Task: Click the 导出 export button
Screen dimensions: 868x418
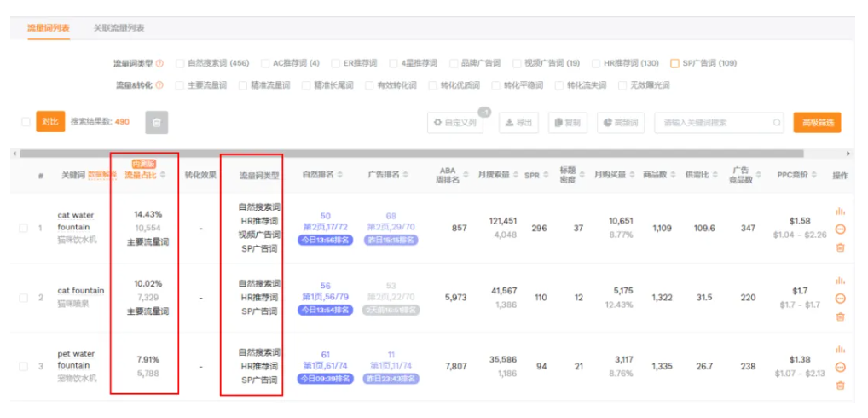Action: pyautogui.click(x=518, y=122)
